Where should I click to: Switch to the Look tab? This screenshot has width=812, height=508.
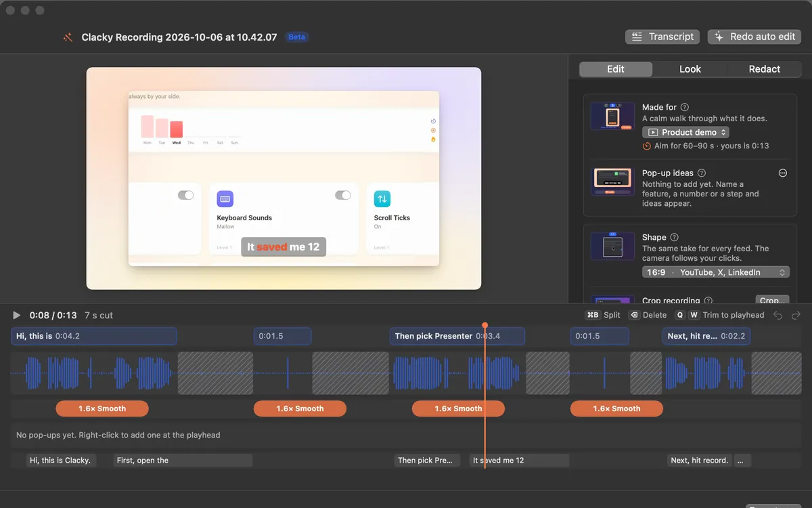690,69
